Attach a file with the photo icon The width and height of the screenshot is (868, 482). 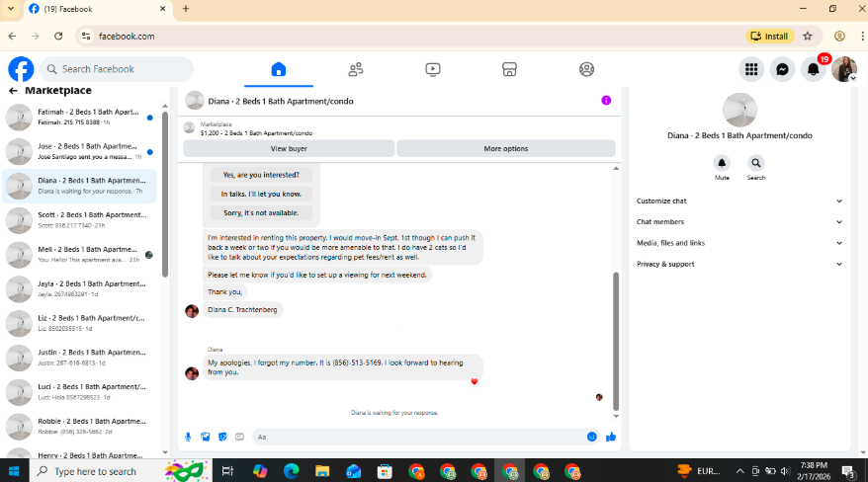point(206,437)
